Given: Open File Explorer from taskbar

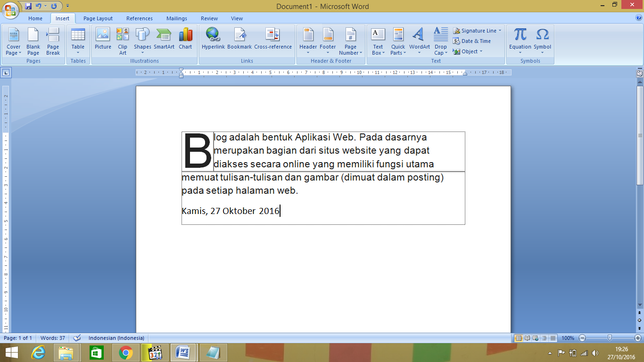Looking at the screenshot, I should [66, 353].
